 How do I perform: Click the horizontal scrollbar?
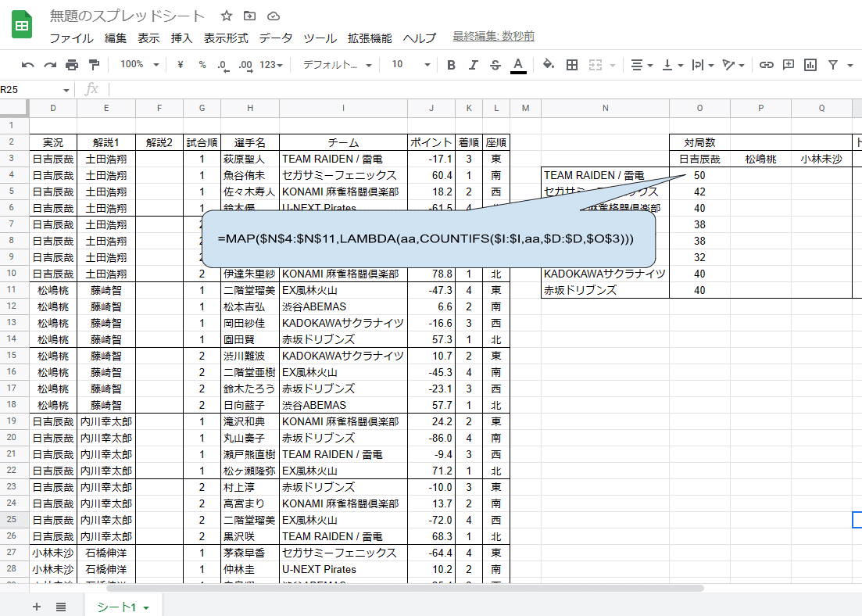coord(405,588)
